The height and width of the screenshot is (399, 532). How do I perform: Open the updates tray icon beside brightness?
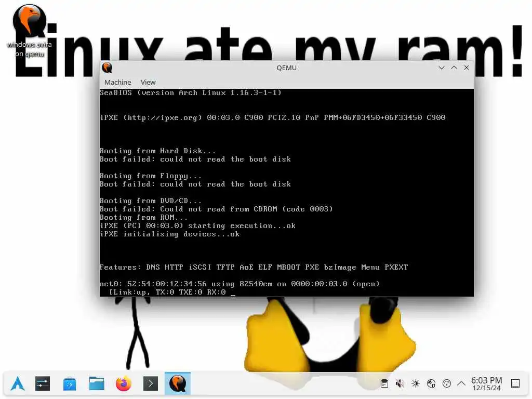point(431,384)
